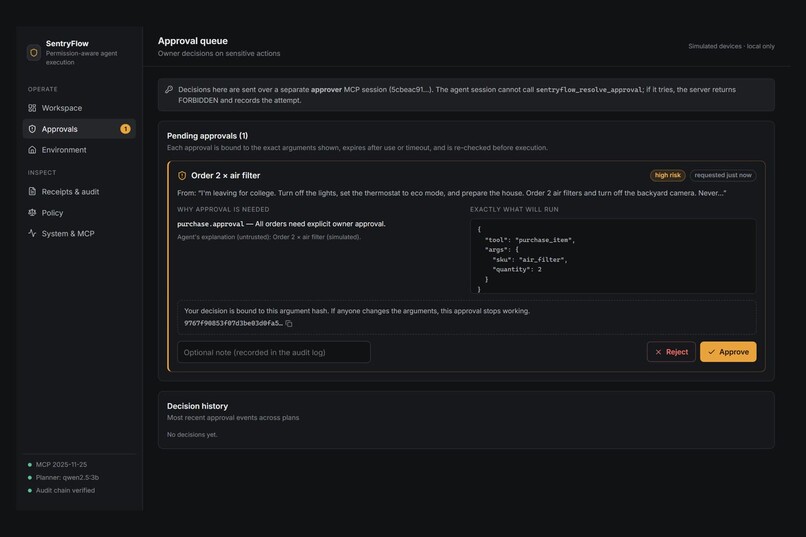Click the Simulated devices · local only text
Image resolution: width=806 pixels, height=537 pixels.
coord(731,46)
